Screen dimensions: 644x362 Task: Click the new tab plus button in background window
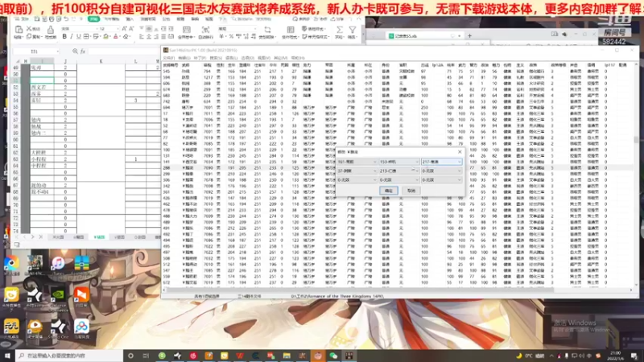469,35
